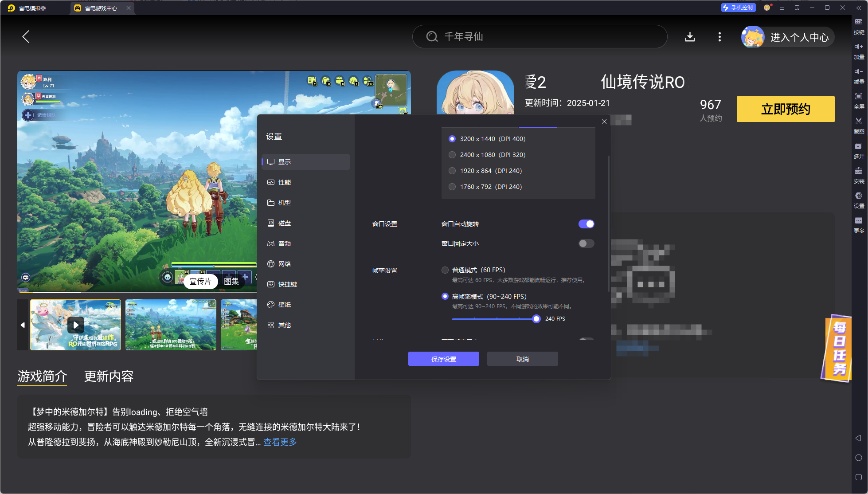Switch to the 图集 gallery tab
Image resolution: width=868 pixels, height=494 pixels.
(x=232, y=281)
